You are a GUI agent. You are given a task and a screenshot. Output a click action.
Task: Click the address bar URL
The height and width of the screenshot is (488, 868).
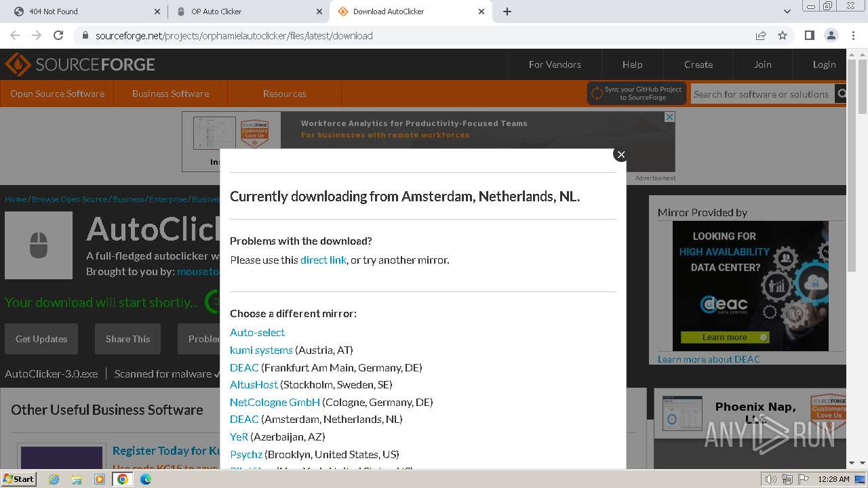coord(234,36)
